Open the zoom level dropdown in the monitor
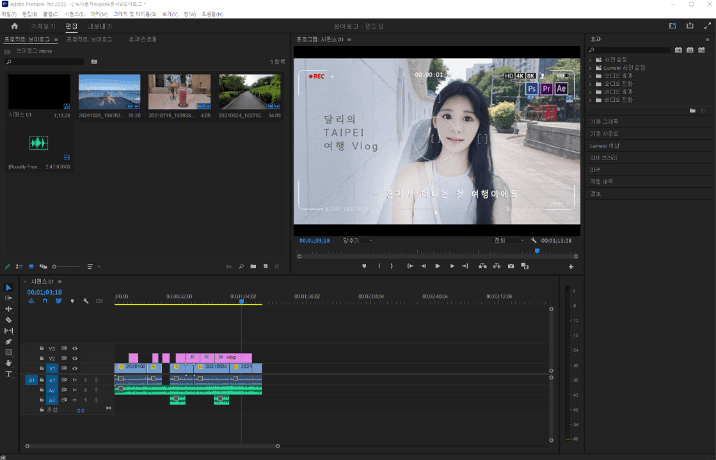Screen dimensions: 716x460 pos(357,241)
